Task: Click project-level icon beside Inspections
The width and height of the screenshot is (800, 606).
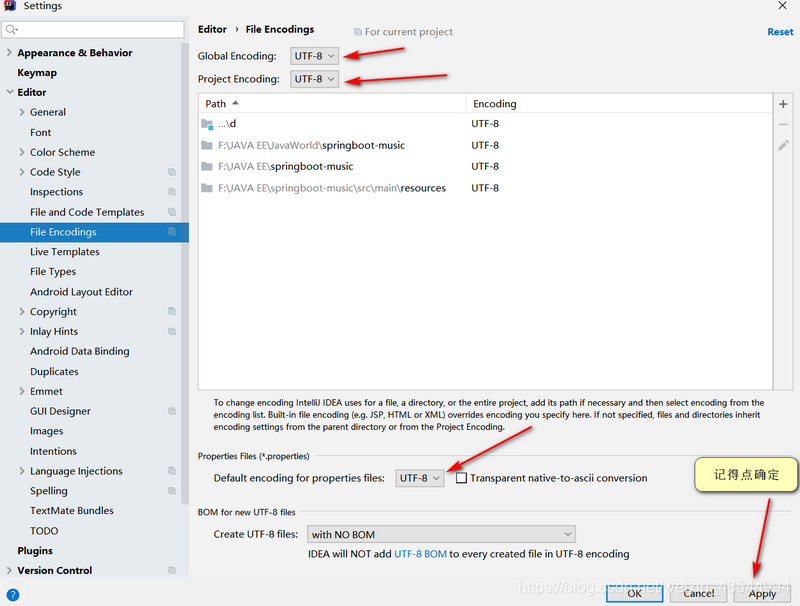Action: pyautogui.click(x=172, y=192)
